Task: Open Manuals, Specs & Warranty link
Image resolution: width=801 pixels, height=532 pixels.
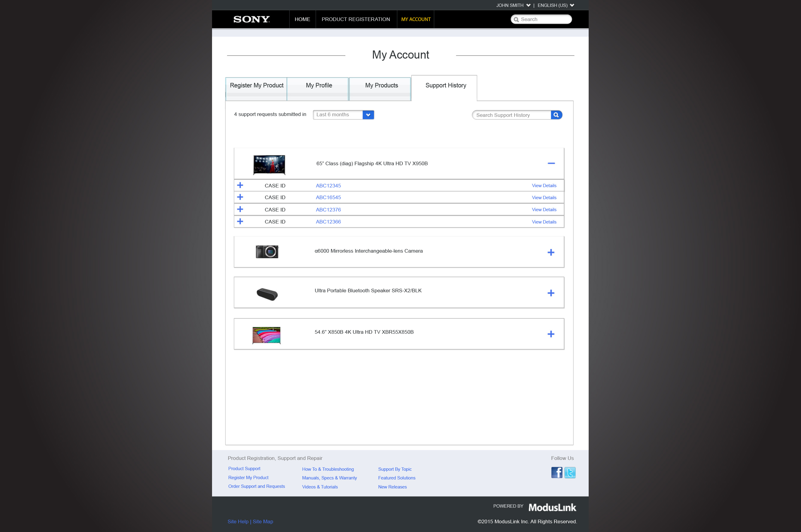Action: tap(329, 478)
